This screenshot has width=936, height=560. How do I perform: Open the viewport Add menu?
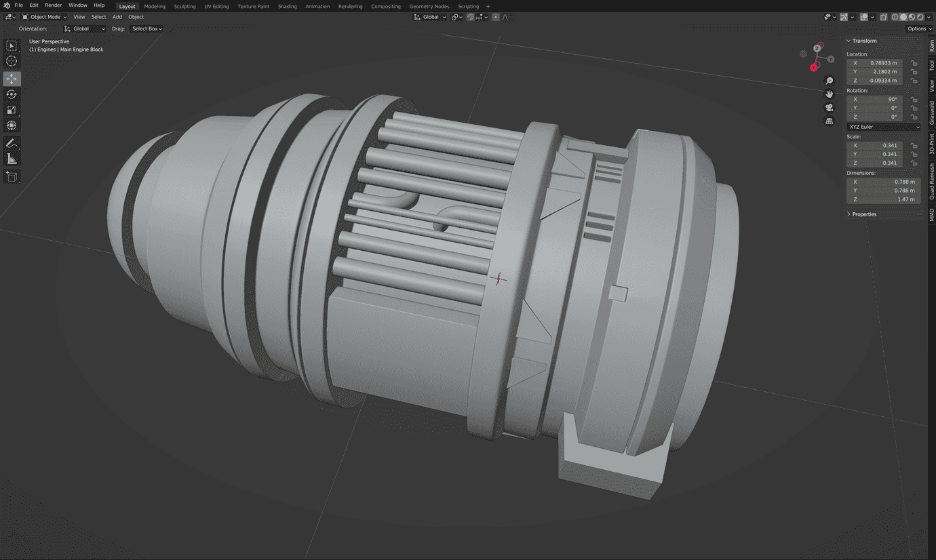(117, 17)
